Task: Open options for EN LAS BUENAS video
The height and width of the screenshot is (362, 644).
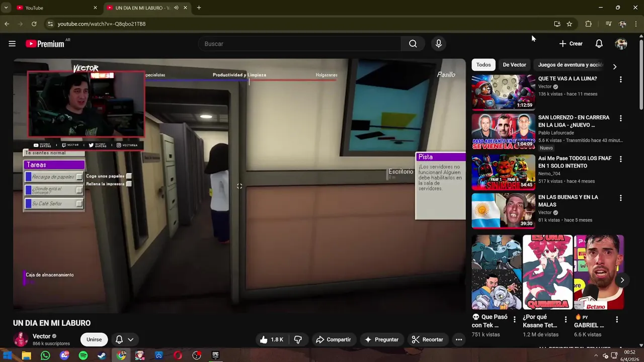Action: tap(620, 198)
